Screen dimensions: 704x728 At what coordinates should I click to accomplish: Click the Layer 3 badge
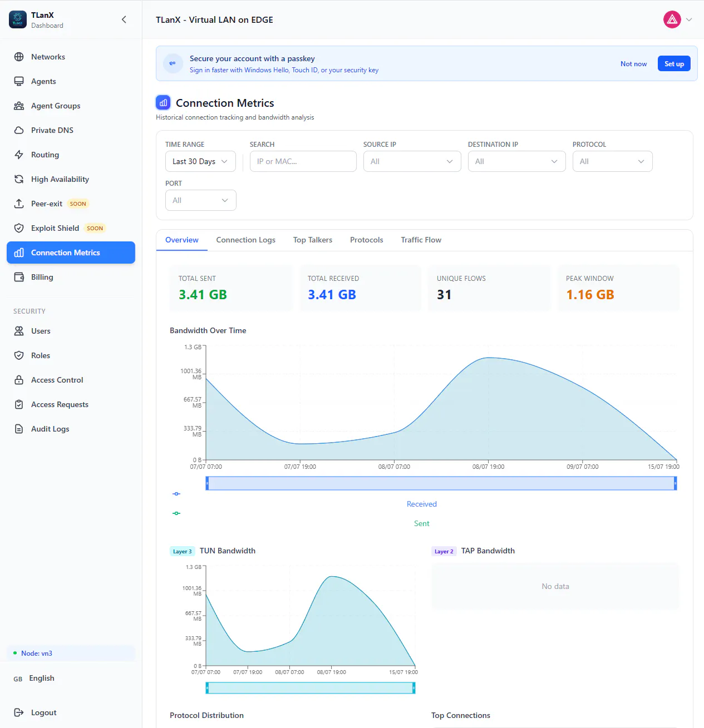pos(182,551)
